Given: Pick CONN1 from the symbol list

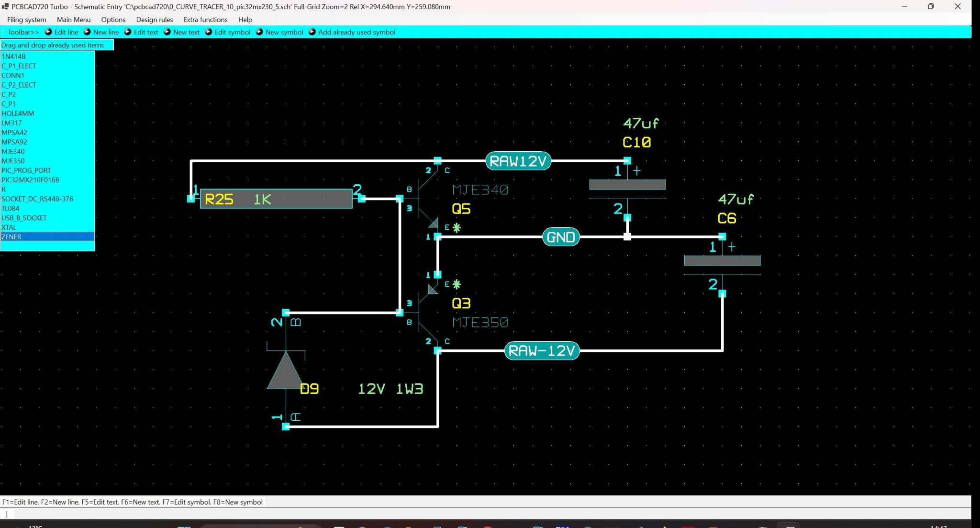Looking at the screenshot, I should pos(47,76).
